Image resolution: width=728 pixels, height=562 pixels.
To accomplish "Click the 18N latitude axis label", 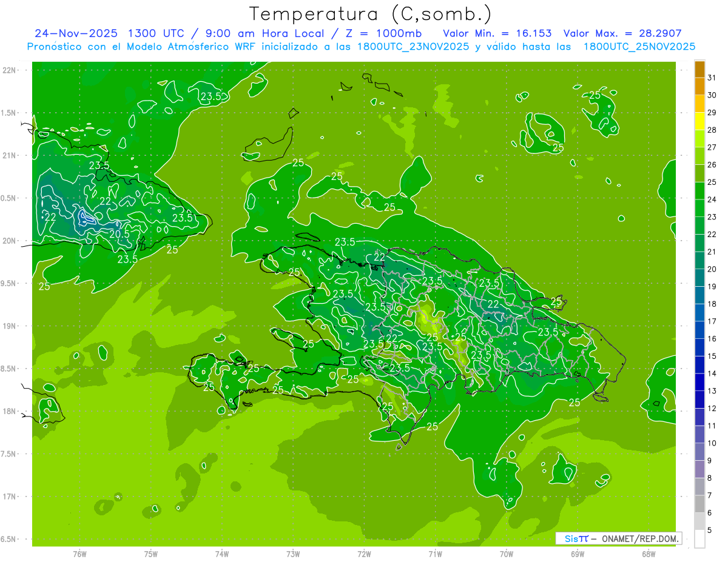I will tap(9, 411).
